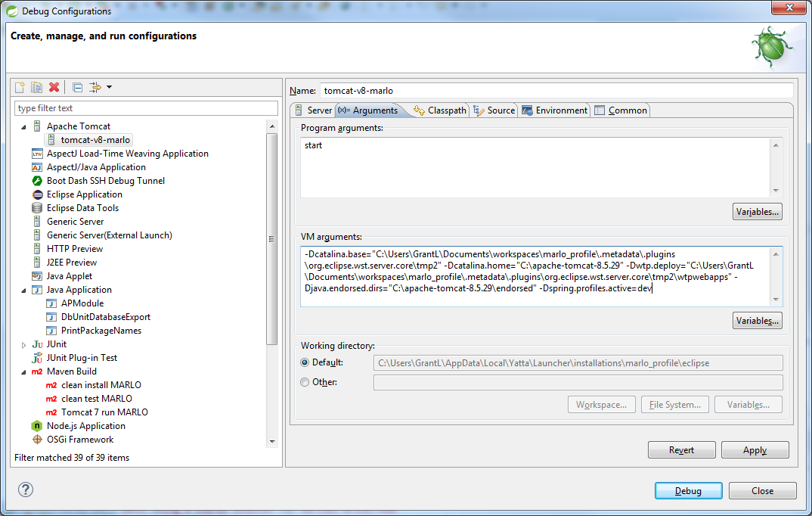Delete selected launch configuration with red X
812x516 pixels.
(x=54, y=87)
